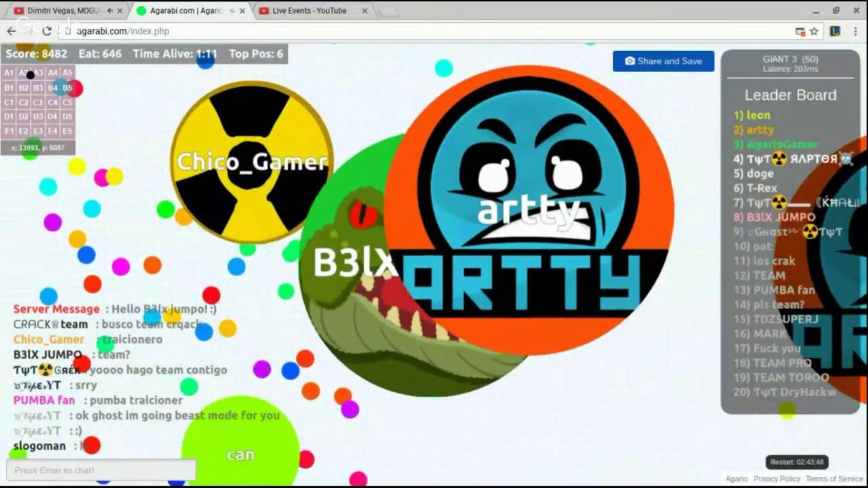
Task: Bookmark this page with the star icon
Action: click(814, 31)
